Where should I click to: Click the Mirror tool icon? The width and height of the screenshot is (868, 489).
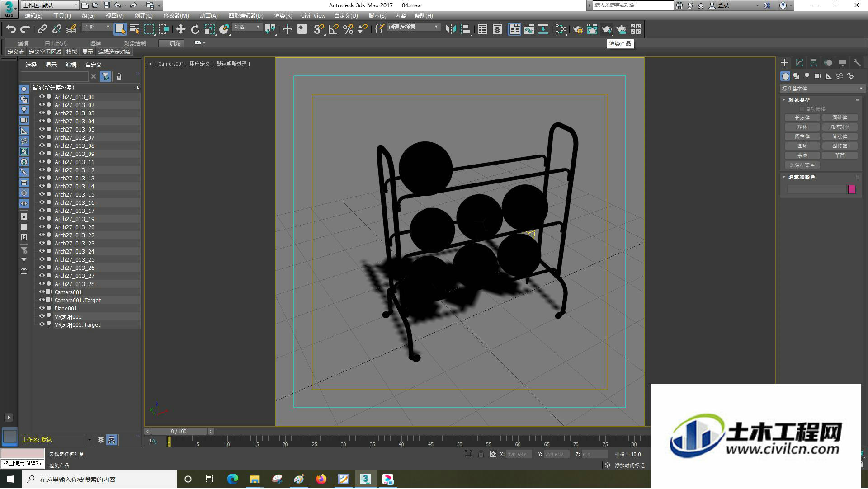pos(451,29)
